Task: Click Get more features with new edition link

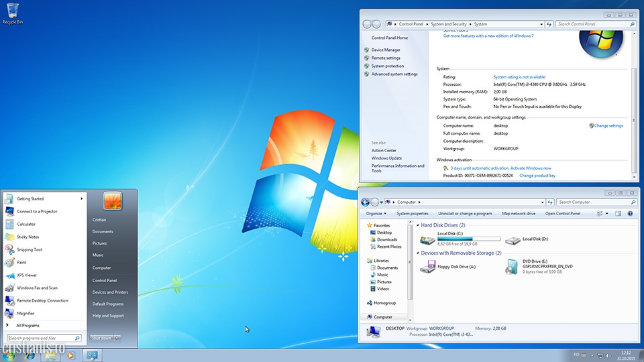Action: click(x=488, y=36)
